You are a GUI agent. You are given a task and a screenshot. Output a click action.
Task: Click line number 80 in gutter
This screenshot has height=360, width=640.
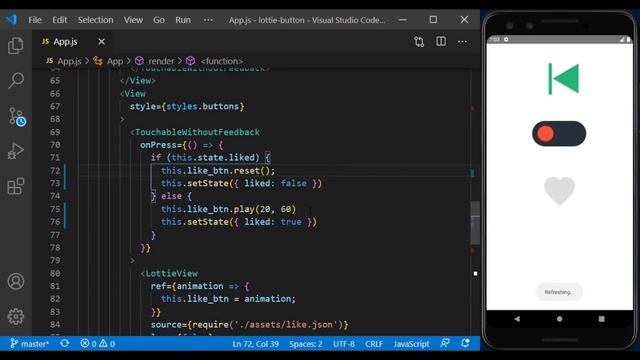[x=55, y=273]
